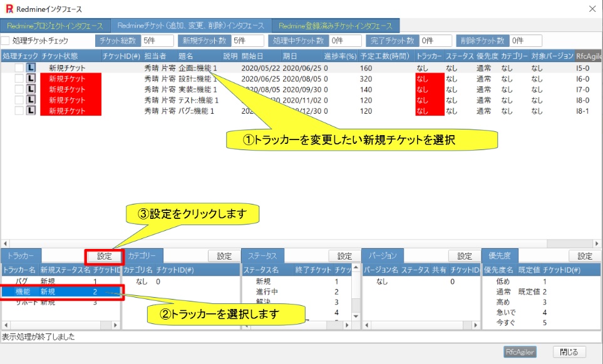603x364 pixels.
Task: Select the 進行中 row in the status list
Action: click(297, 292)
